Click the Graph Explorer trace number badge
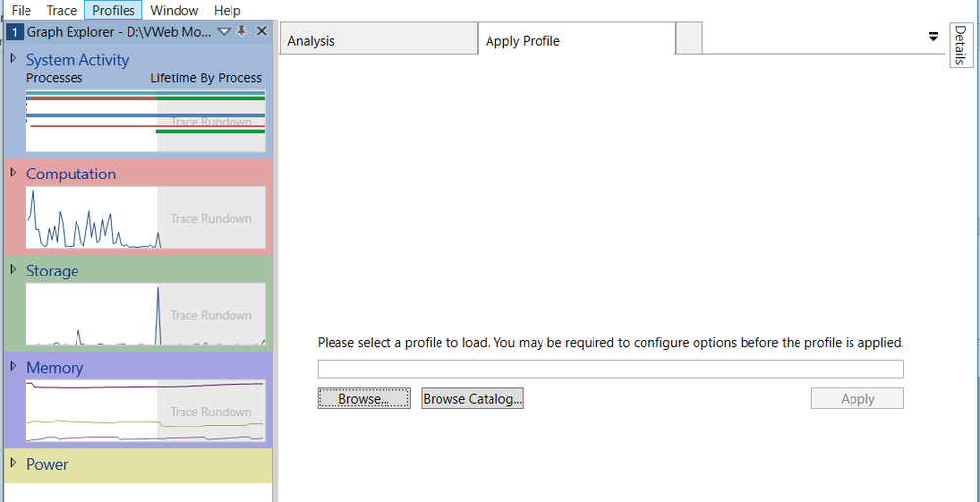 [x=17, y=32]
